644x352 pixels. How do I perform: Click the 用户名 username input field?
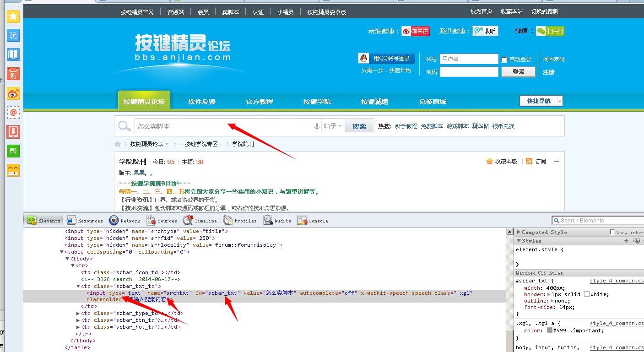469,59
